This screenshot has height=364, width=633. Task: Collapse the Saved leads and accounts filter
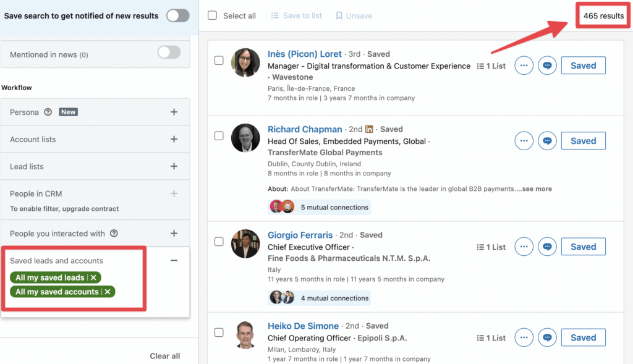174,260
